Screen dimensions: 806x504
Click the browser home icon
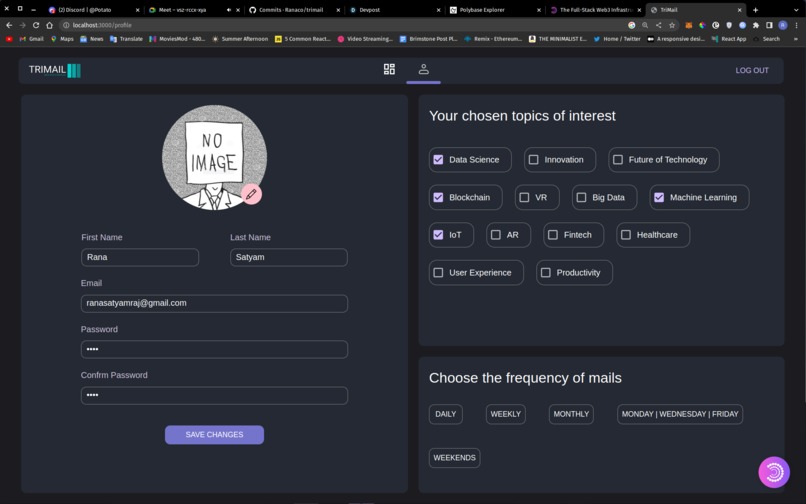[49, 25]
